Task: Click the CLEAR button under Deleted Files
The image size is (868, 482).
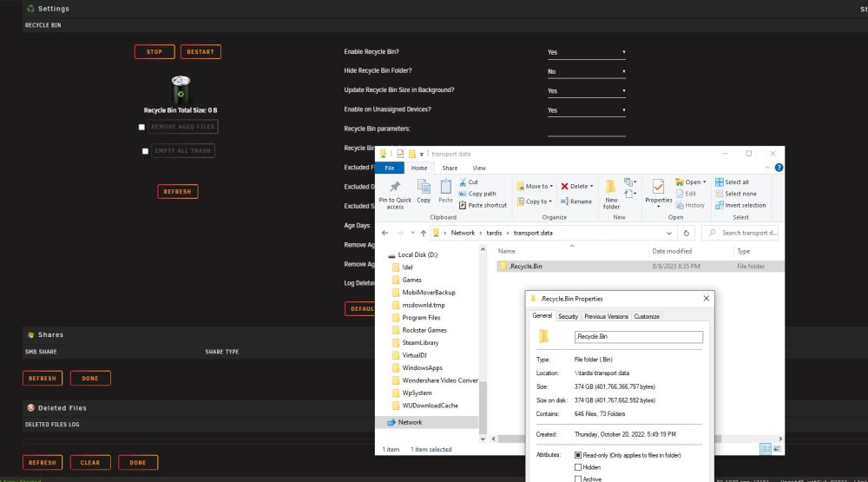Action: coord(90,462)
